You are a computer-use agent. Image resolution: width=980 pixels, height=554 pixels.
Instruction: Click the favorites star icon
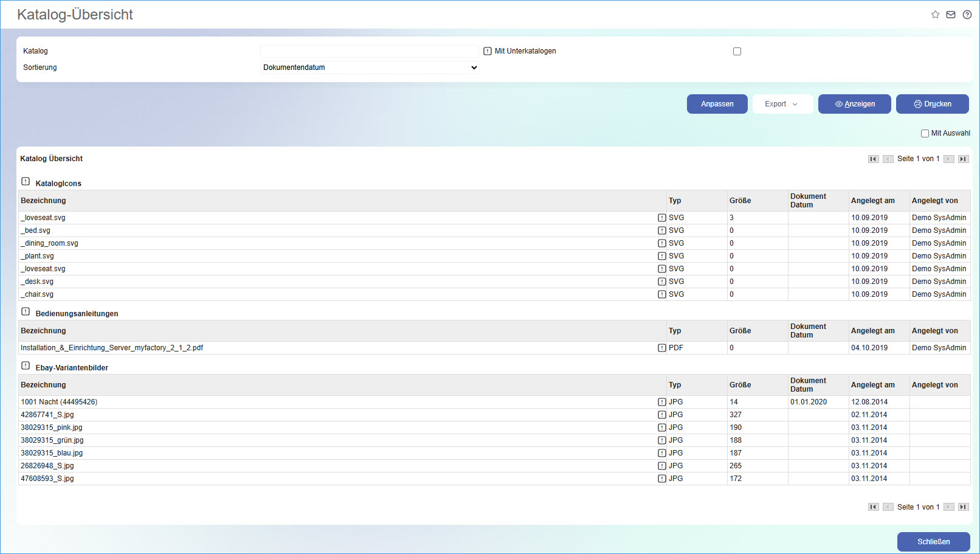point(935,15)
